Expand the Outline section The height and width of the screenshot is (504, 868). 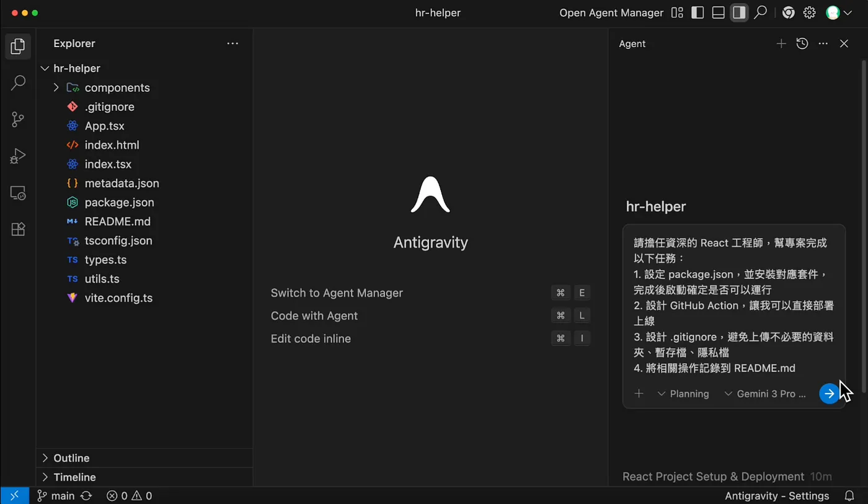click(144, 458)
